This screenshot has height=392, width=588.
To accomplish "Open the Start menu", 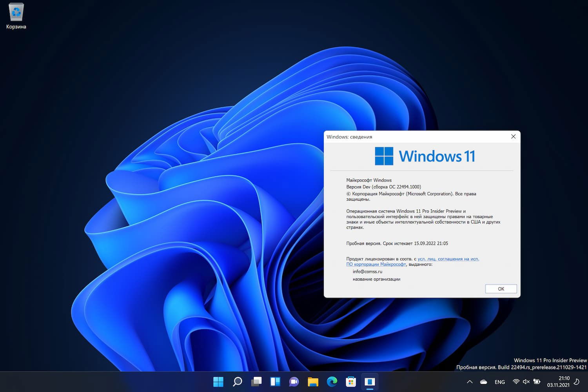I will [x=218, y=381].
